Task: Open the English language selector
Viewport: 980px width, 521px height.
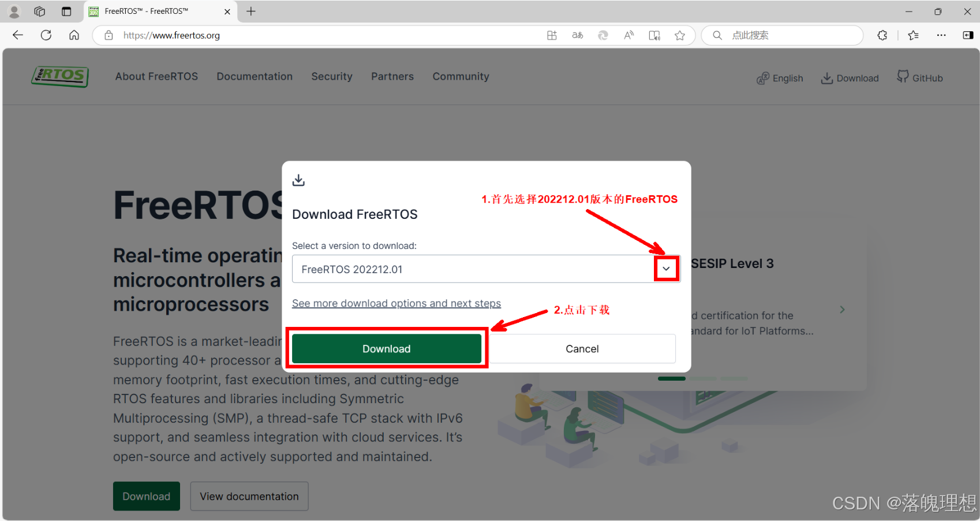Action: point(780,77)
